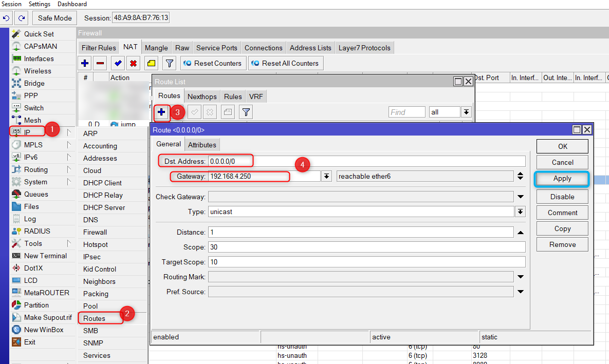The image size is (609, 364).
Task: Expand the Routing Mark field
Action: 520,277
